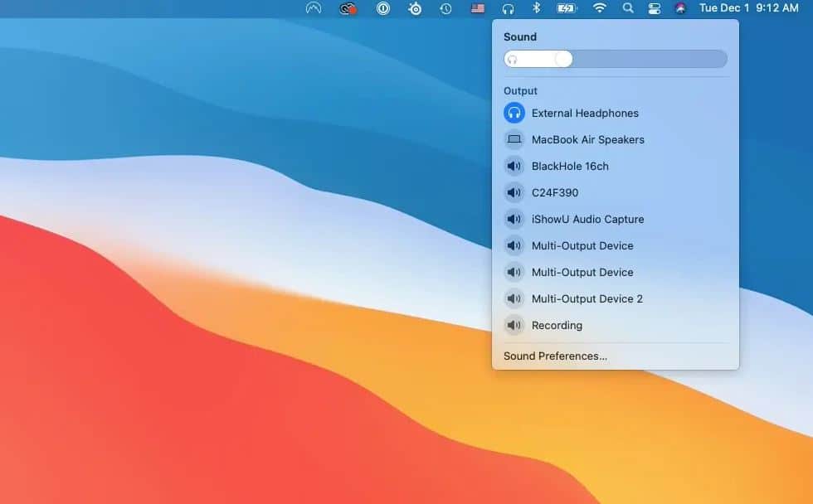Click the volume slider knob
This screenshot has width=813, height=504.
point(563,59)
